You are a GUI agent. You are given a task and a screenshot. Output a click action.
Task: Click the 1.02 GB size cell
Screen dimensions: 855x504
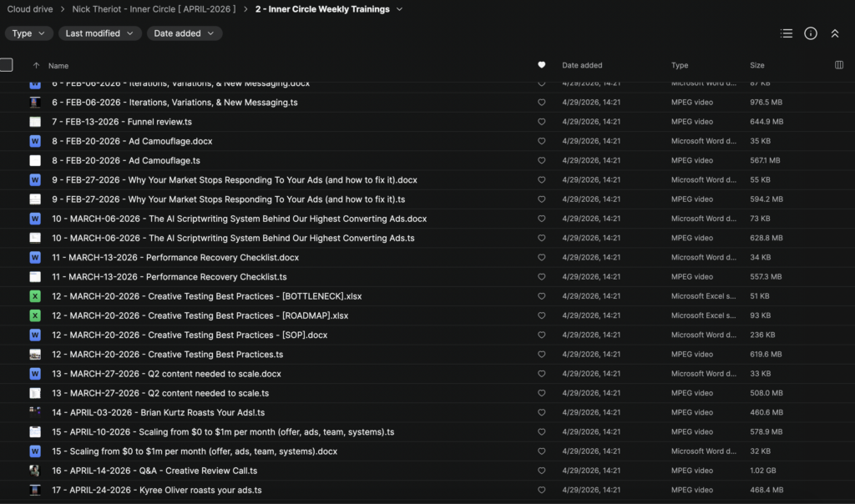[x=761, y=471]
